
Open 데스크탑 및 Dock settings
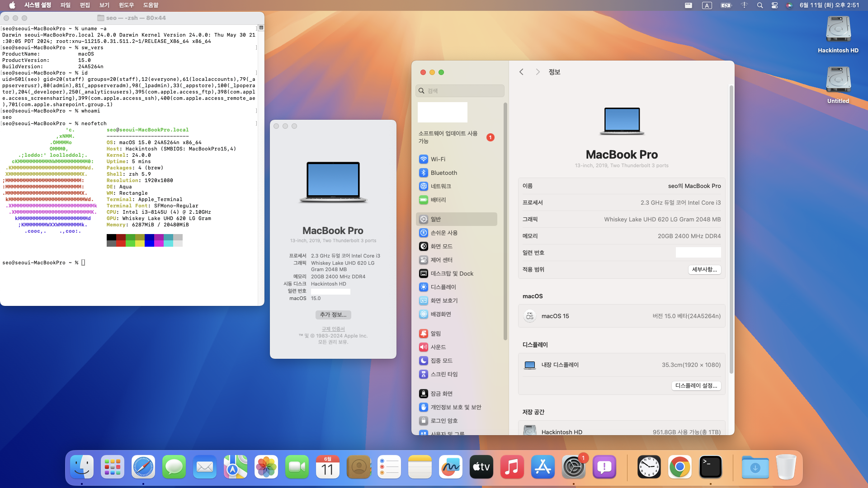(x=457, y=273)
